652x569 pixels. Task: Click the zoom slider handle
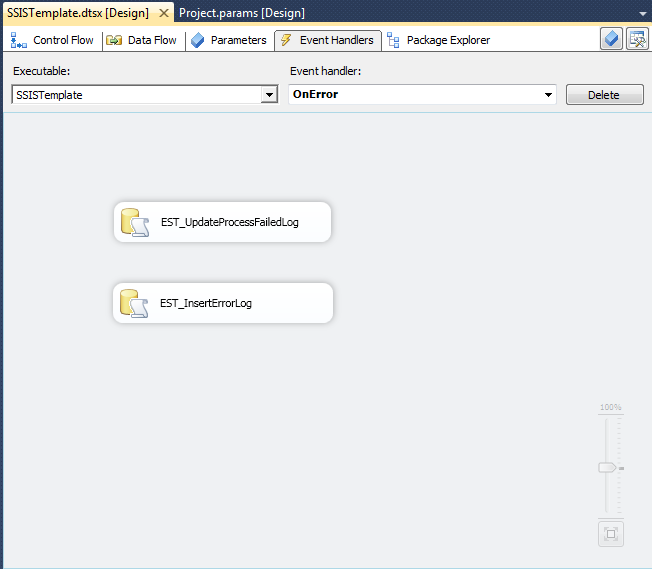pos(607,468)
